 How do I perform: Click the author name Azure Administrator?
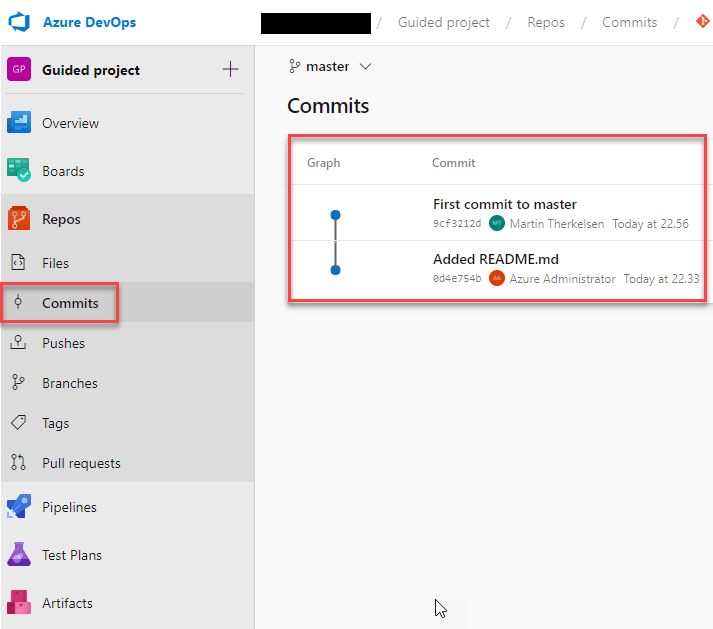tap(562, 279)
